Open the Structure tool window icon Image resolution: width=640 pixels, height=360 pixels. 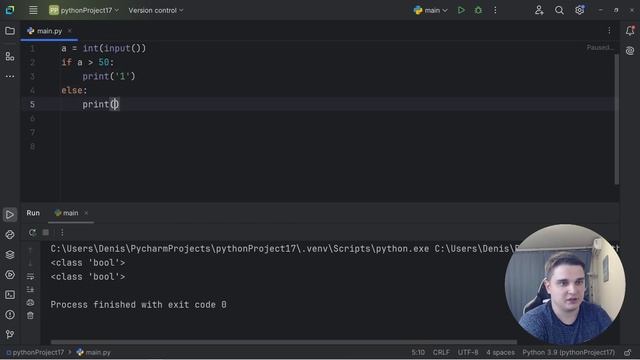10,56
